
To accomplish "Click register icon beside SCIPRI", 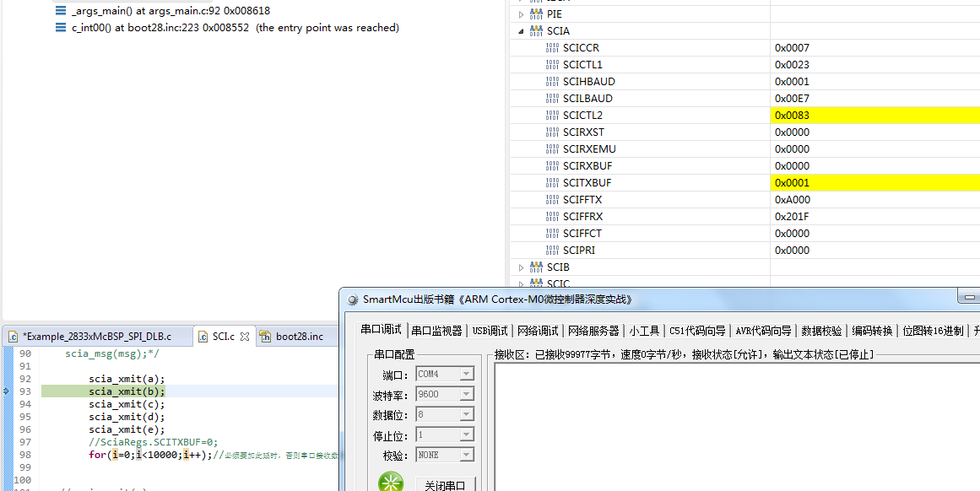I will tap(553, 250).
